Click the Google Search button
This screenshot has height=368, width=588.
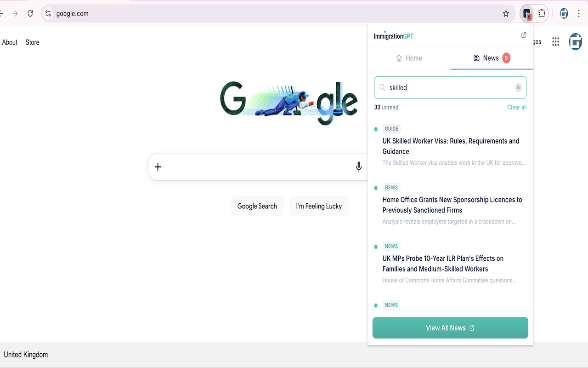coord(257,206)
